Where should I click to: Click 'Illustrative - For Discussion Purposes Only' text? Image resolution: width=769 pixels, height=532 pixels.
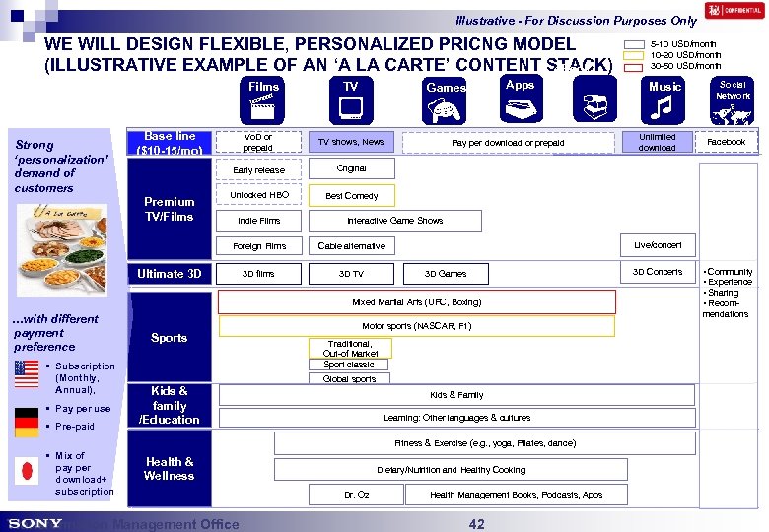pyautogui.click(x=577, y=21)
